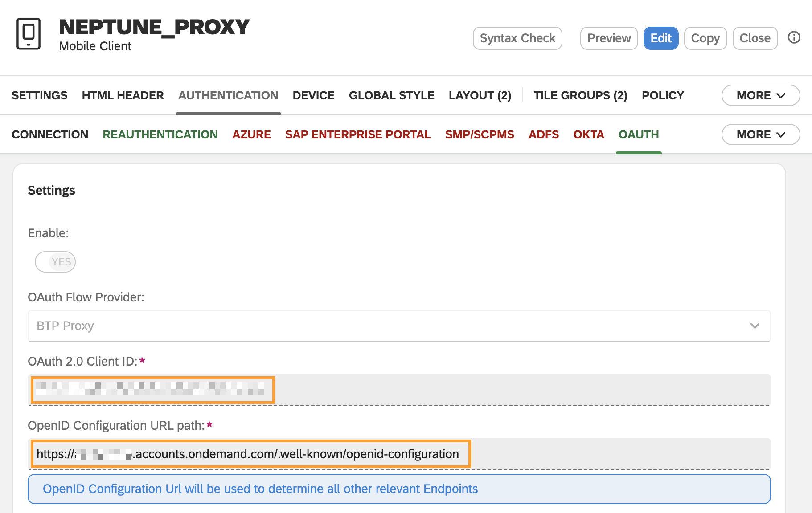Expand the MORE menu next to OAUTH
Viewport: 812px width, 513px height.
tap(760, 134)
